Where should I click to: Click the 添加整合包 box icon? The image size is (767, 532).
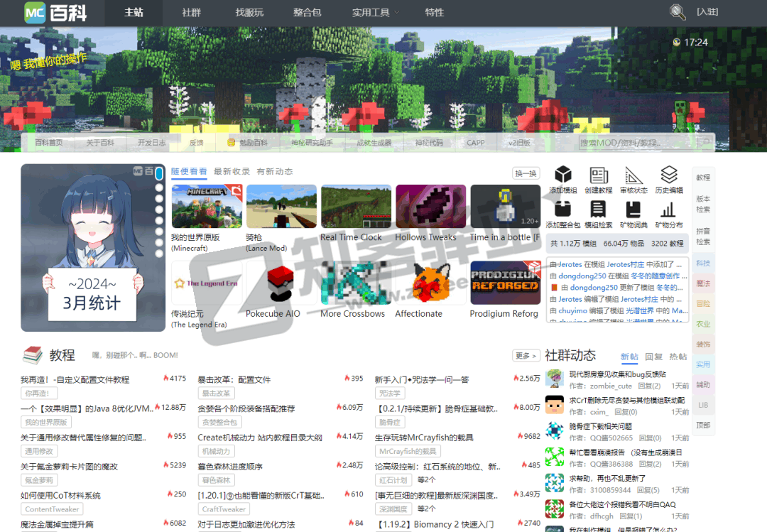[563, 210]
